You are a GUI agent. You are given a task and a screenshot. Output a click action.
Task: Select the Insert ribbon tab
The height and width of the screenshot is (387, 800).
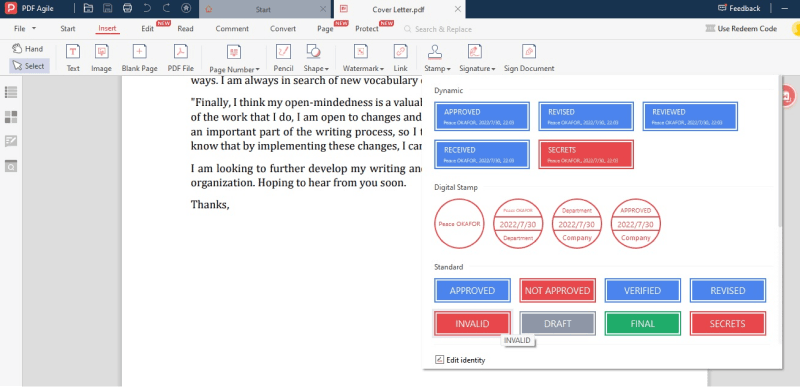[107, 29]
